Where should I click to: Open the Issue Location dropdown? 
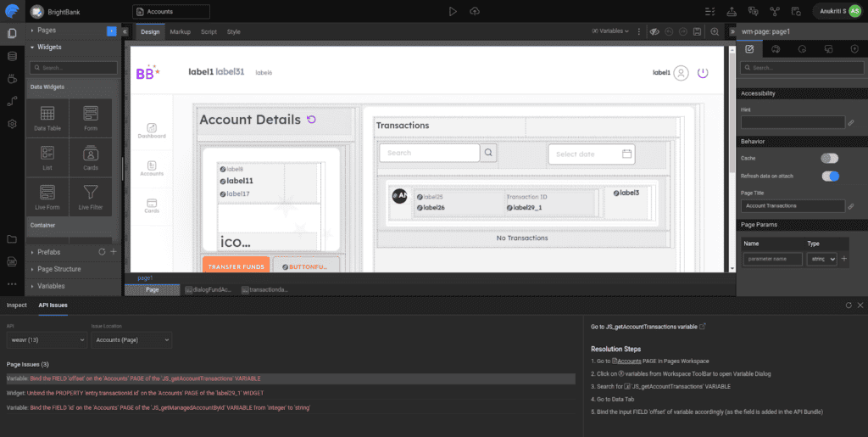click(131, 339)
